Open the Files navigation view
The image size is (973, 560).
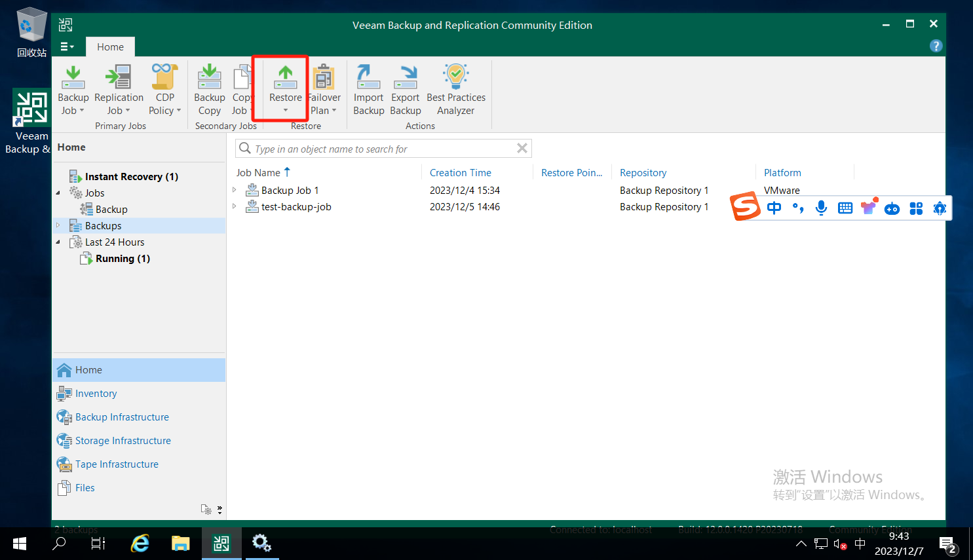click(139, 488)
